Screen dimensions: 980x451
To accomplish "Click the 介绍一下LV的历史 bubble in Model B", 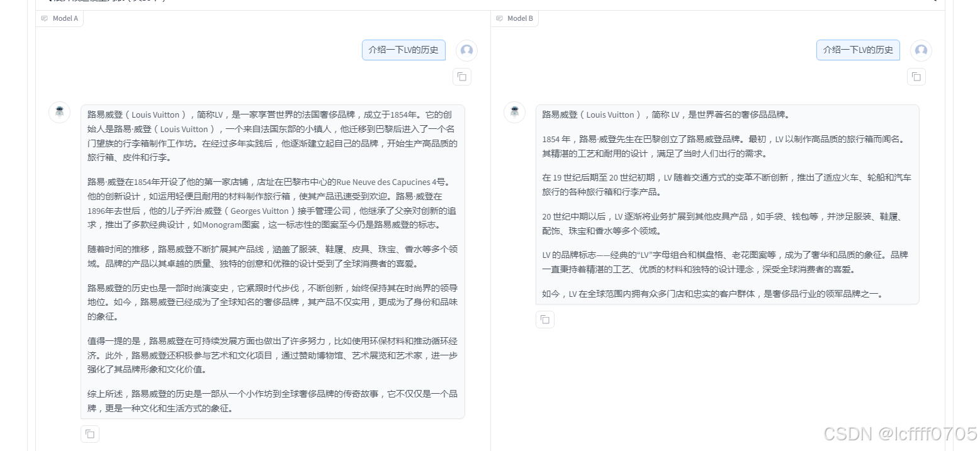I will [858, 50].
